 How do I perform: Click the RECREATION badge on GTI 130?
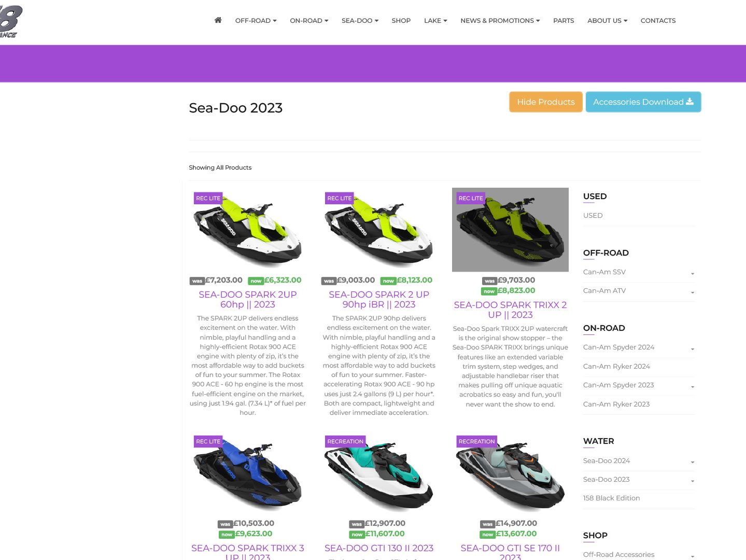tap(345, 441)
